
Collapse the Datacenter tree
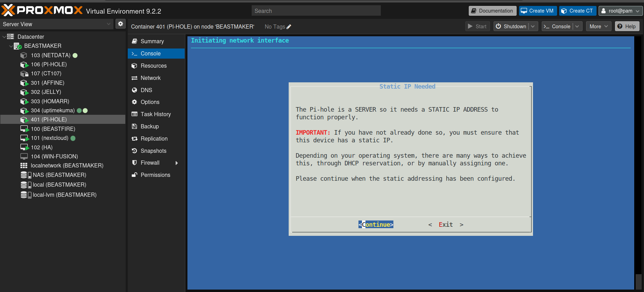pos(4,37)
